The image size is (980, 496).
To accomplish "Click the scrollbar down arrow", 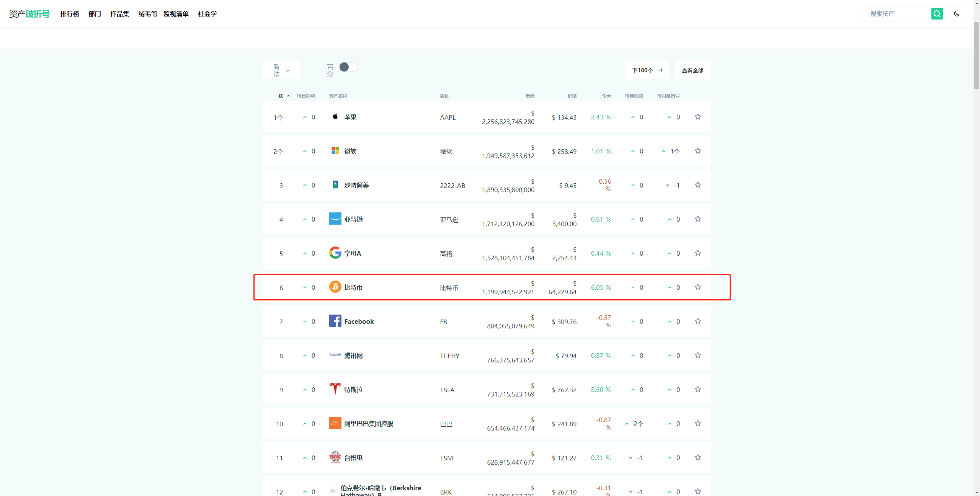I will click(x=977, y=493).
